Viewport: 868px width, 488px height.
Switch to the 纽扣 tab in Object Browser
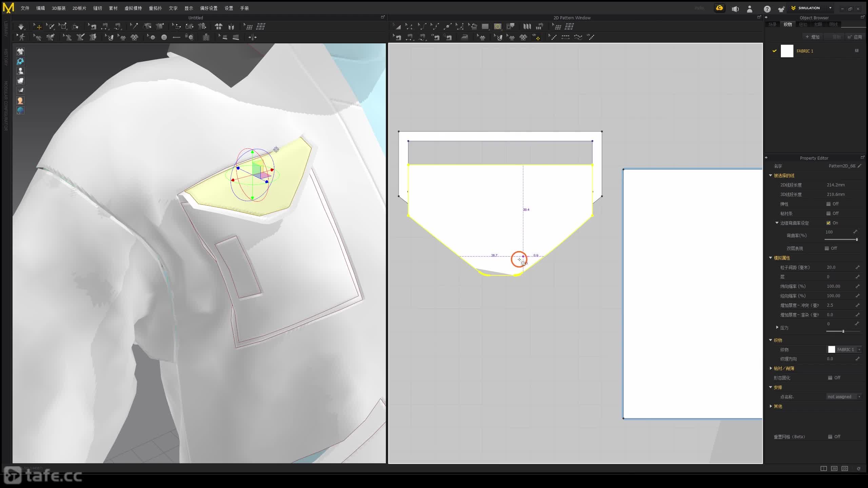[x=803, y=24]
